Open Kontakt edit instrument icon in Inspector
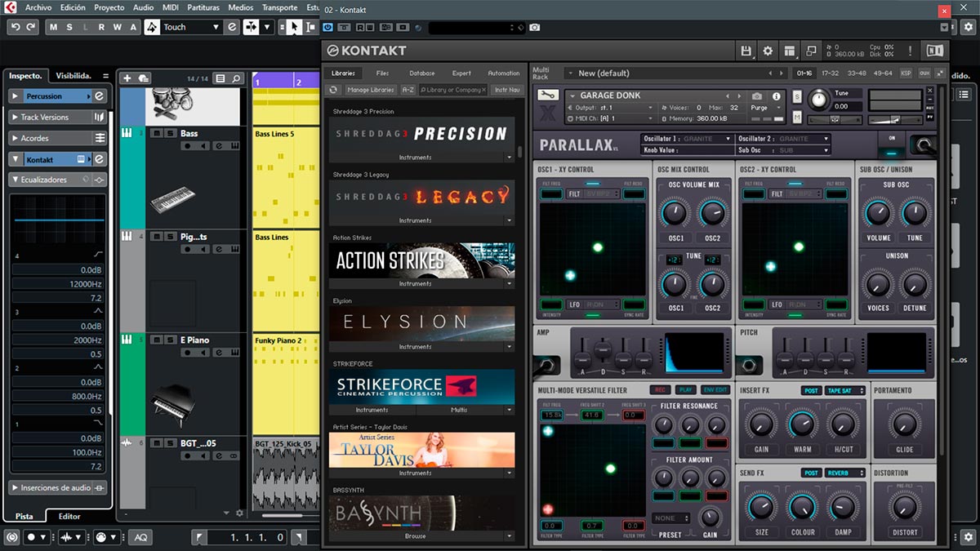Image resolution: width=980 pixels, height=551 pixels. tap(99, 159)
